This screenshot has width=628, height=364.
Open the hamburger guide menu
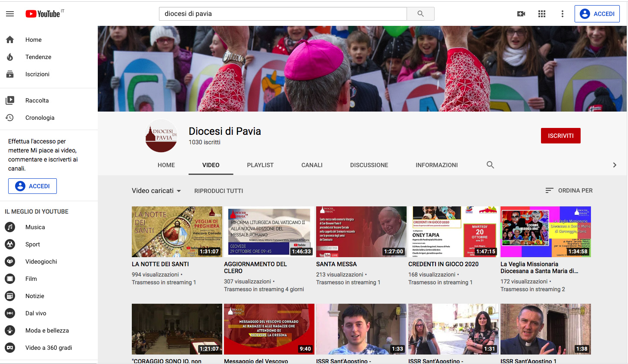10,14
